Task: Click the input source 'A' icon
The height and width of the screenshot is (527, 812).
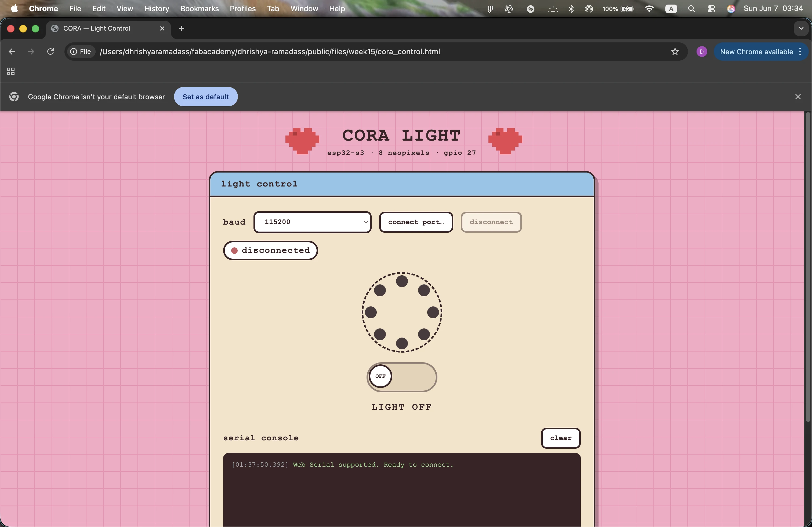Action: (x=671, y=9)
